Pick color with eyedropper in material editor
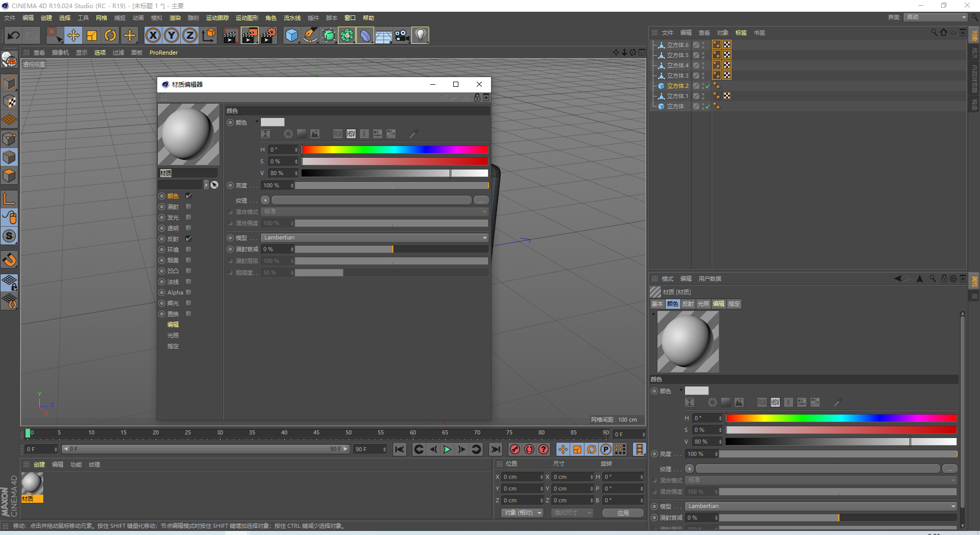This screenshot has width=980, height=535. (x=413, y=134)
